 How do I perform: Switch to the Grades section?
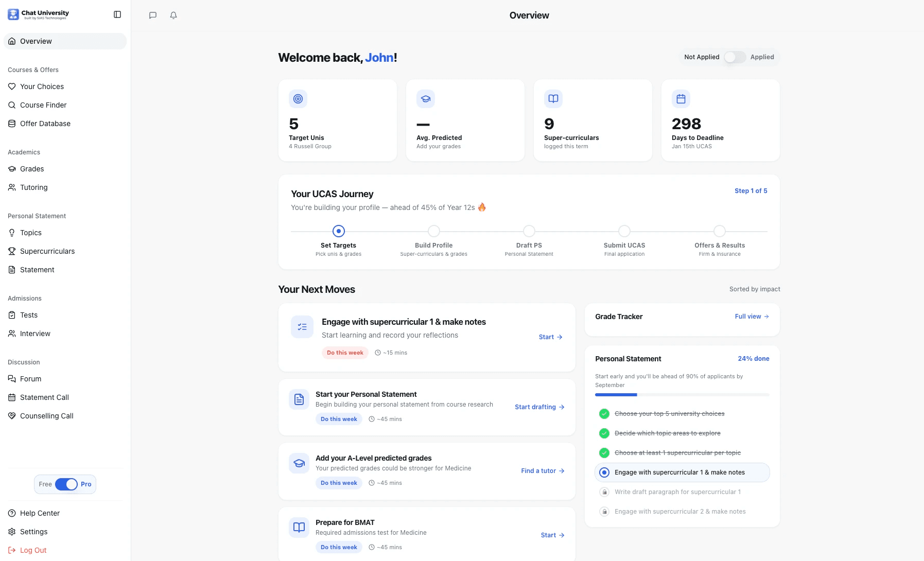(x=32, y=169)
